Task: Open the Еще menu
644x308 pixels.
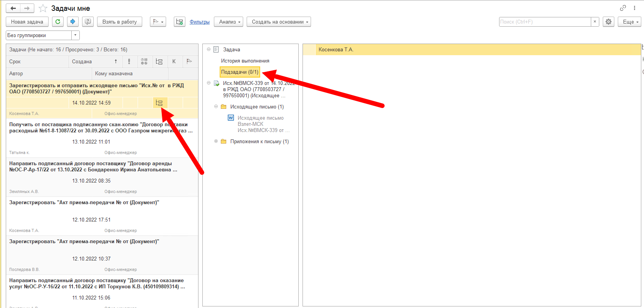Action: click(629, 22)
